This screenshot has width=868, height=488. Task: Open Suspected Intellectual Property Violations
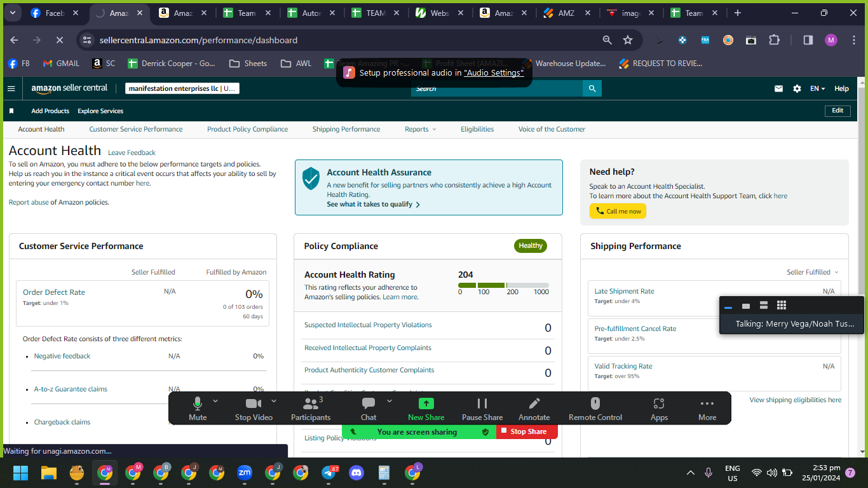[x=368, y=325]
